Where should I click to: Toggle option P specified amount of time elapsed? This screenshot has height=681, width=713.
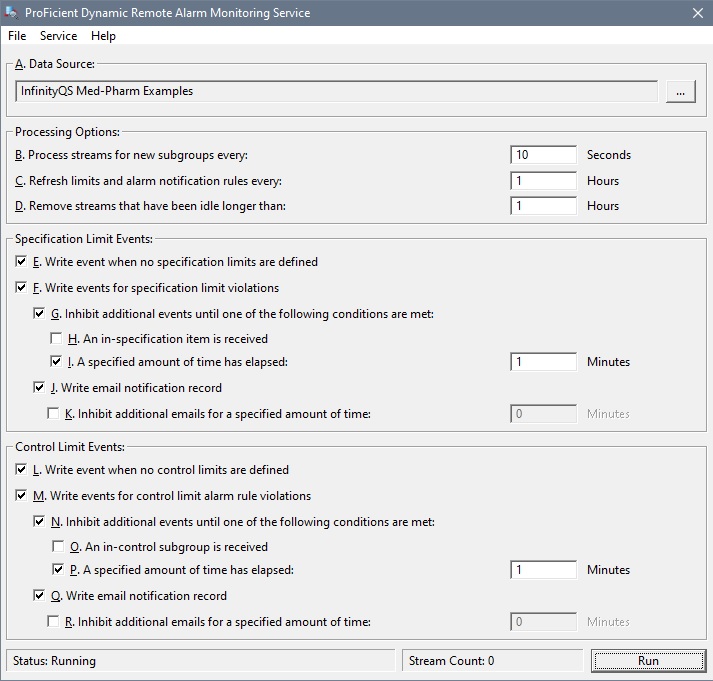point(58,569)
